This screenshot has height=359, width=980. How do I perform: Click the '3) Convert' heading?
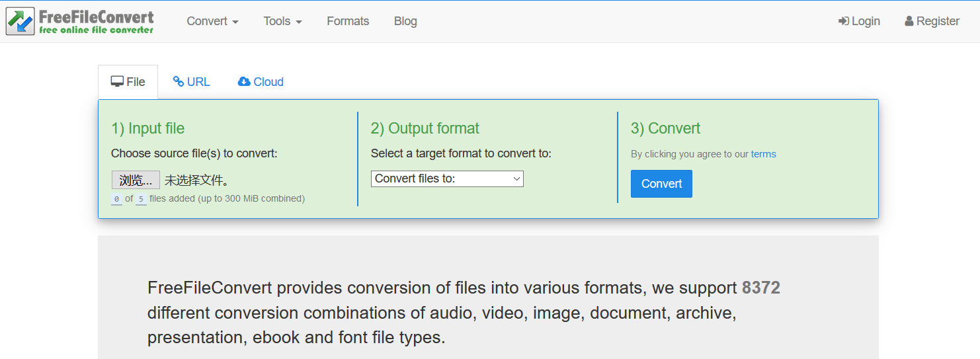click(x=665, y=128)
